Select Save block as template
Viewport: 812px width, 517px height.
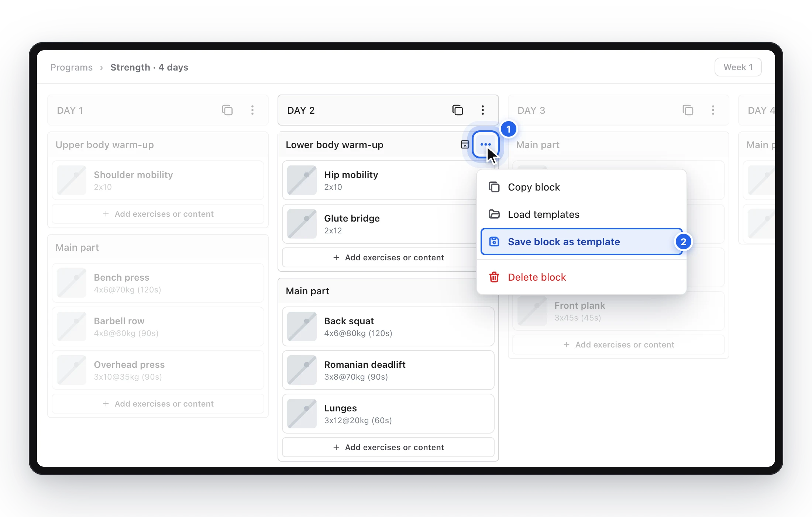(581, 242)
